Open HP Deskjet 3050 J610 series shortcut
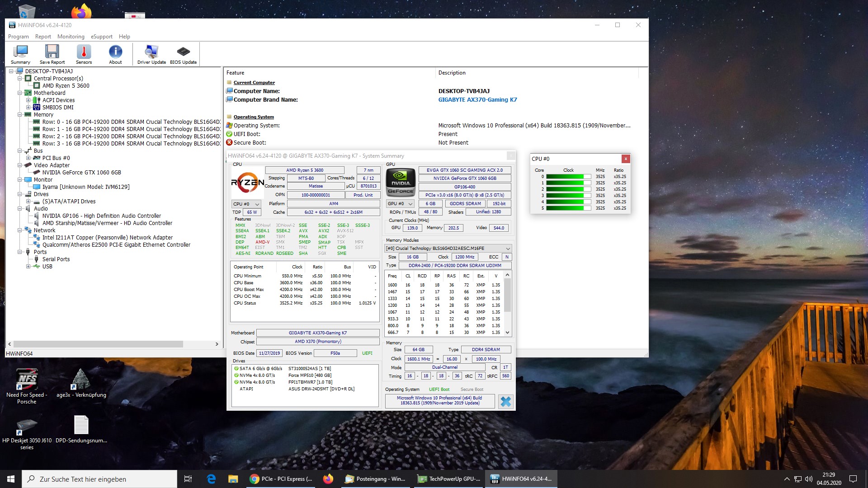Viewport: 868px width, 488px height. tap(27, 433)
